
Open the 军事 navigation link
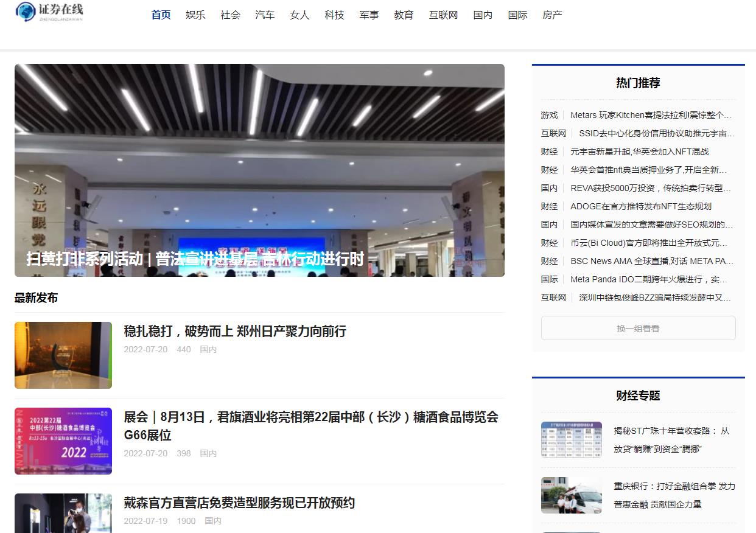click(x=369, y=15)
